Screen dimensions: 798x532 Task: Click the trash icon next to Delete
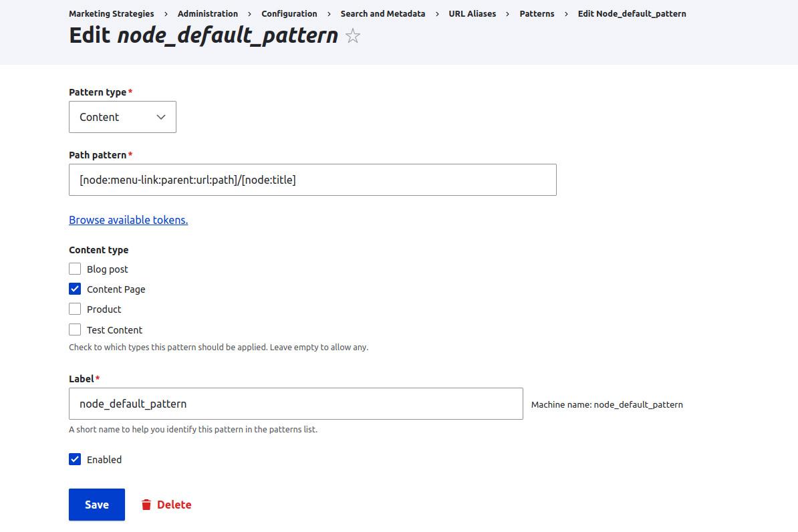coord(146,505)
